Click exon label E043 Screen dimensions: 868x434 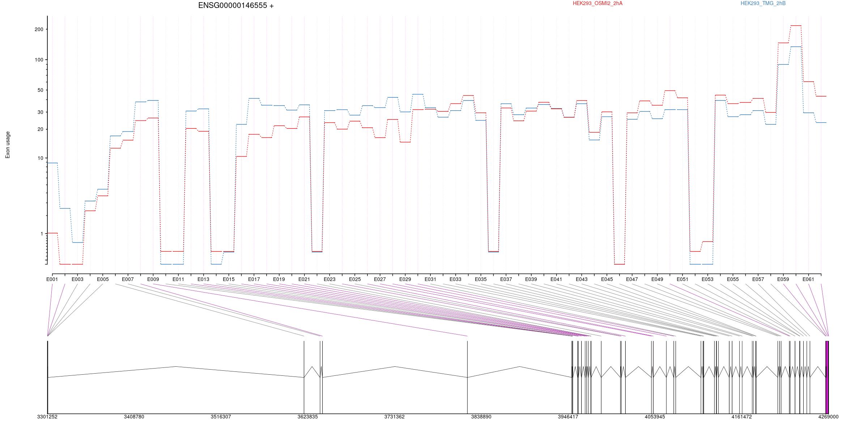(x=582, y=279)
